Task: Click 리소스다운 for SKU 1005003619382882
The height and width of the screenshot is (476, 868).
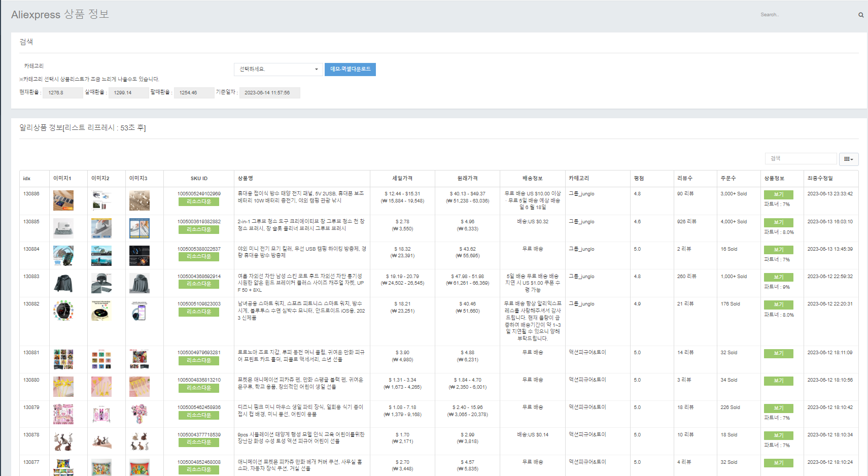Action: pyautogui.click(x=199, y=230)
